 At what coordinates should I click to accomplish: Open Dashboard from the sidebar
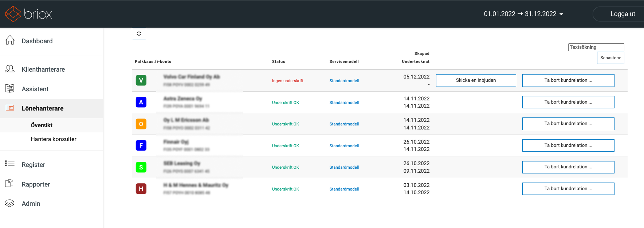[x=37, y=41]
